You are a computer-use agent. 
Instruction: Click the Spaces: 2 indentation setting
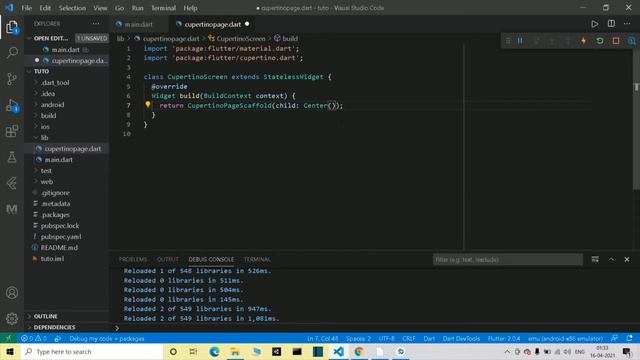[x=358, y=338]
